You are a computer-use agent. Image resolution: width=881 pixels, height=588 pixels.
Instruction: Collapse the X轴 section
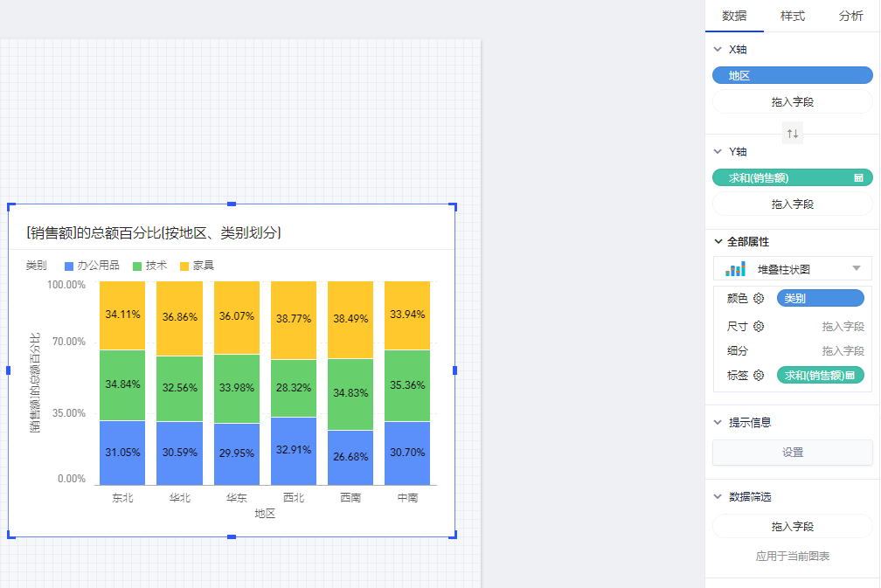(x=718, y=50)
